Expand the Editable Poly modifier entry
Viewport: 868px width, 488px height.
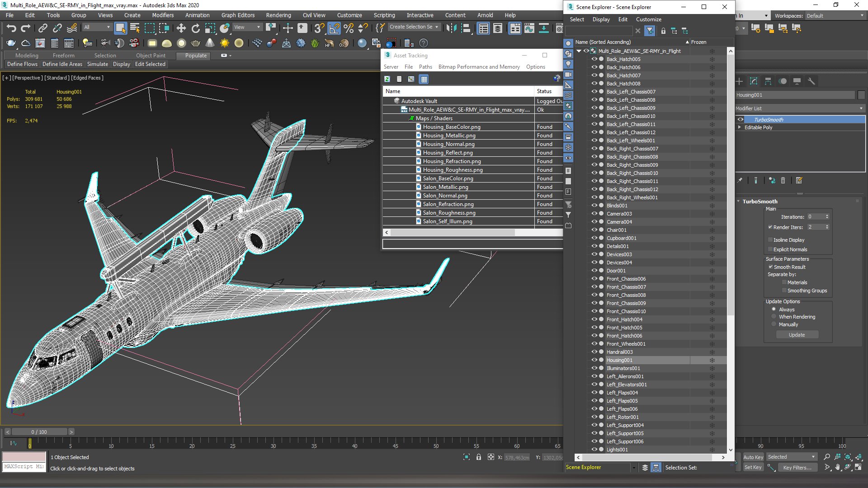pos(740,127)
